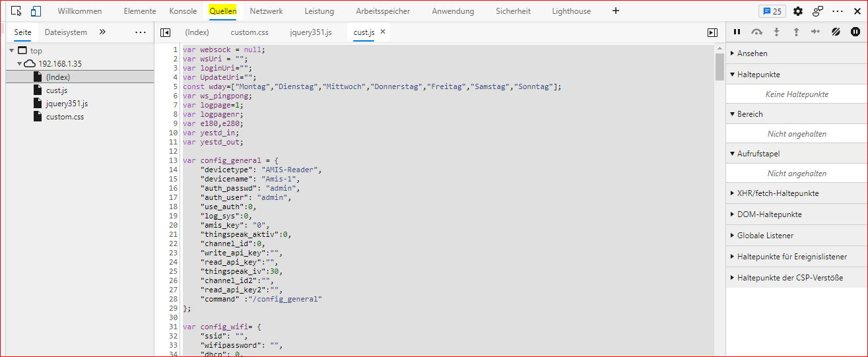The width and height of the screenshot is (868, 357).
Task: Open the Arbeitsspeicher tab
Action: (x=383, y=11)
